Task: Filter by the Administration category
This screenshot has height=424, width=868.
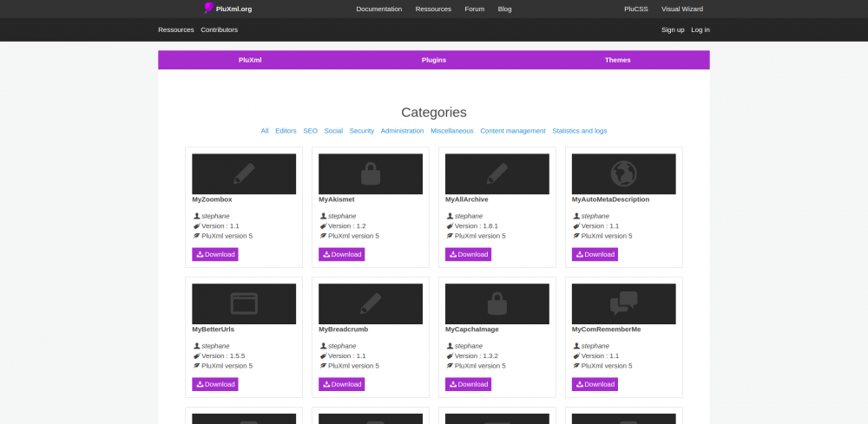Action: click(x=403, y=131)
